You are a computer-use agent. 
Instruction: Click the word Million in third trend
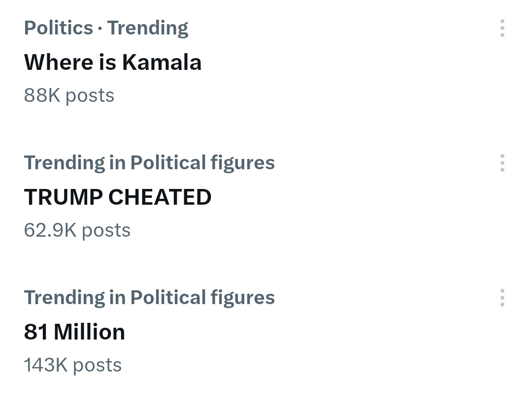(x=89, y=332)
